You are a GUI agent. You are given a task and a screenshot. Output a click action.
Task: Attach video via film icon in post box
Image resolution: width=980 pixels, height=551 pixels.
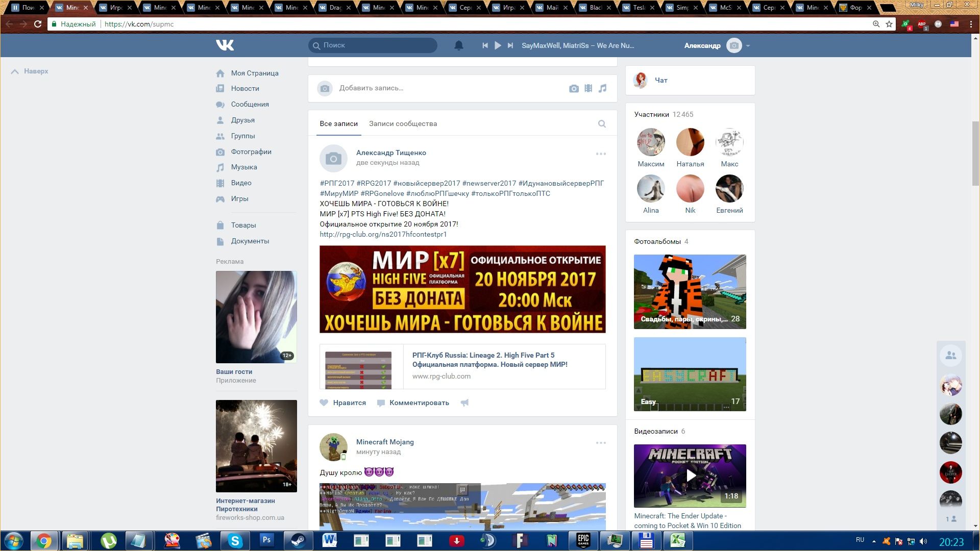pos(588,88)
